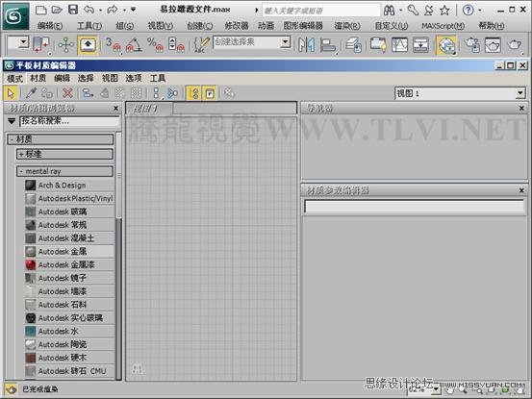Click the eyedropper Pick Material icon
The image size is (532, 399).
pyautogui.click(x=31, y=93)
